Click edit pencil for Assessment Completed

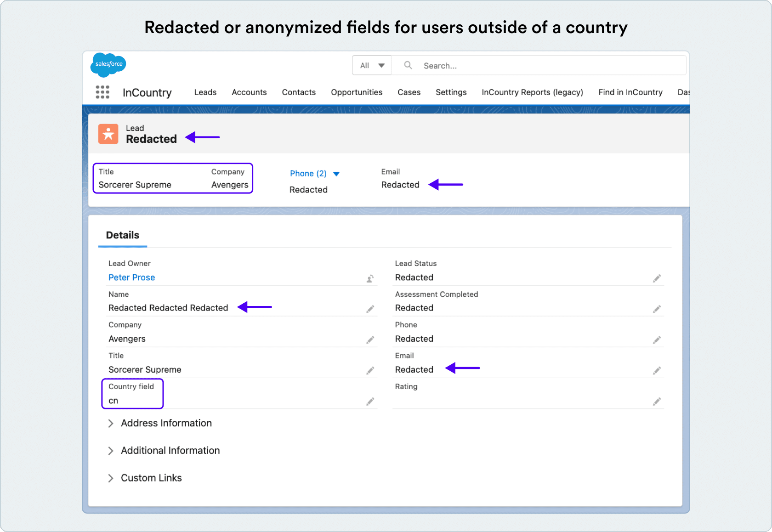click(657, 309)
